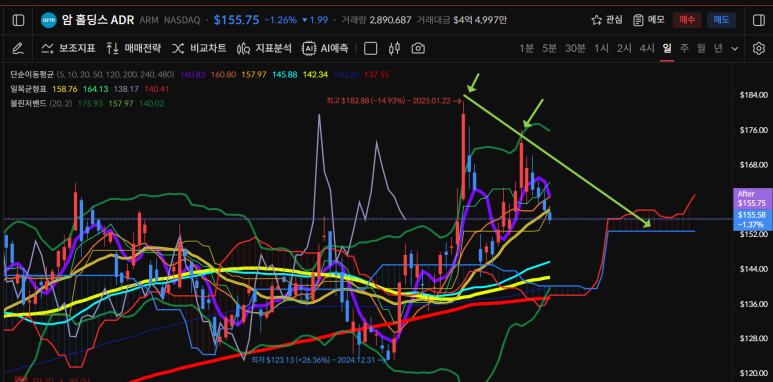
Task: Switch to 년 yearly timeframe
Action: (718, 48)
